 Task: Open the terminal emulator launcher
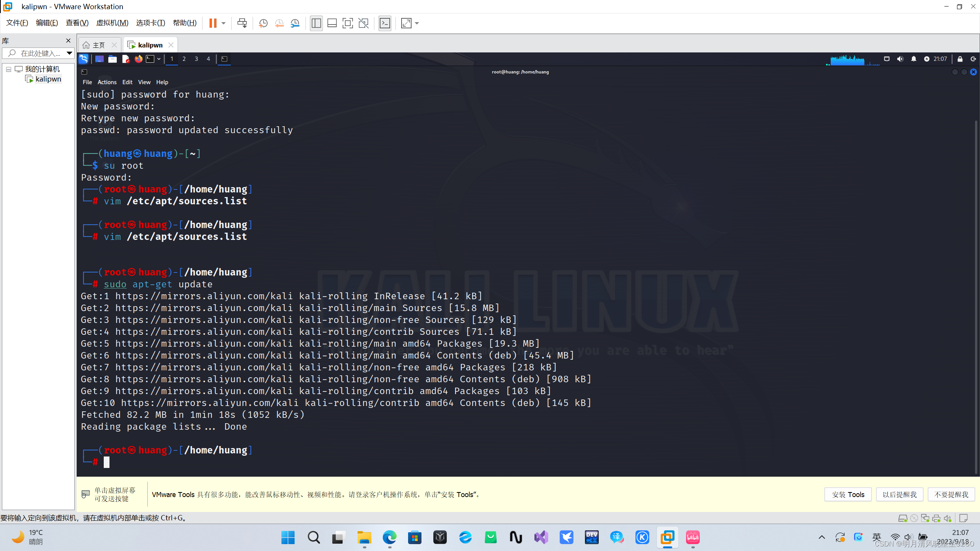(150, 59)
